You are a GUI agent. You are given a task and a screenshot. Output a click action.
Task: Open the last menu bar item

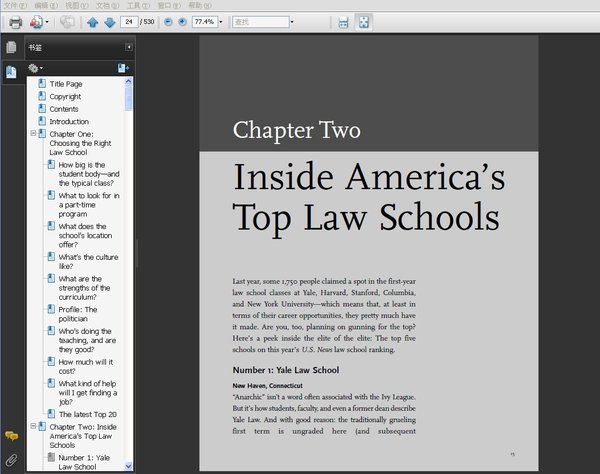[x=200, y=5]
